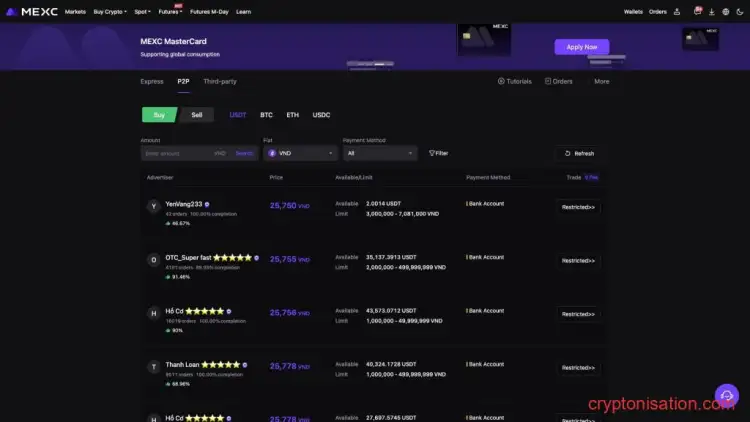
Task: Click advertiser name OTC_Super fast
Action: pos(188,257)
